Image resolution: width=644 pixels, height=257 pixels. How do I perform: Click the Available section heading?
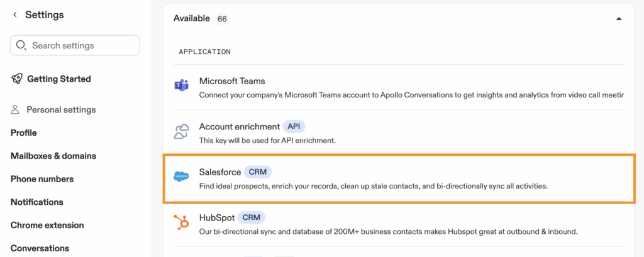tap(191, 19)
